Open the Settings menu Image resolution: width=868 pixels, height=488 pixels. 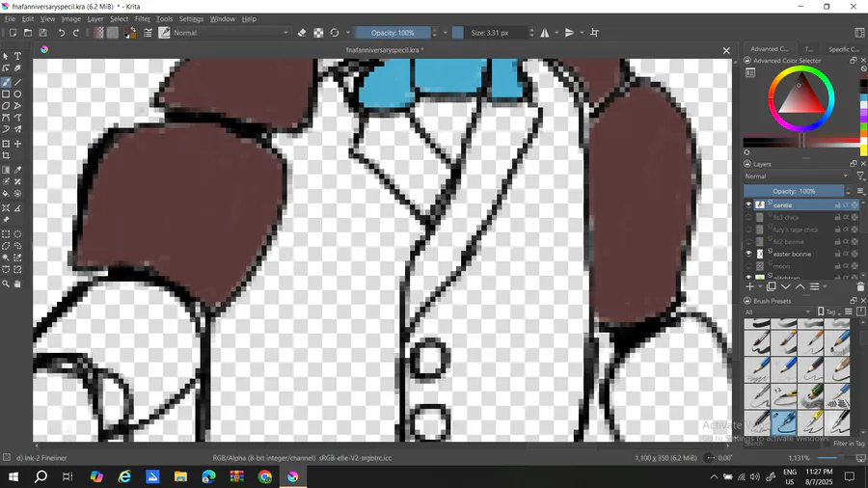(191, 19)
